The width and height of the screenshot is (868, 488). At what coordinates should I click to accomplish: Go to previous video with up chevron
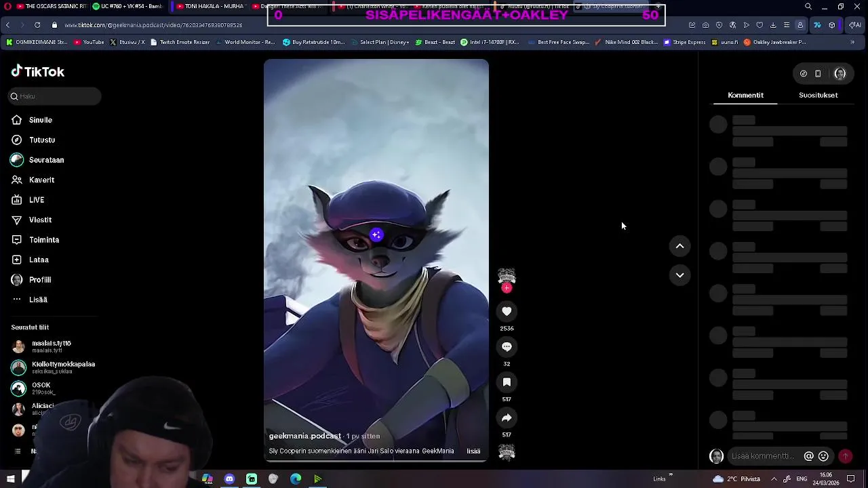(679, 246)
